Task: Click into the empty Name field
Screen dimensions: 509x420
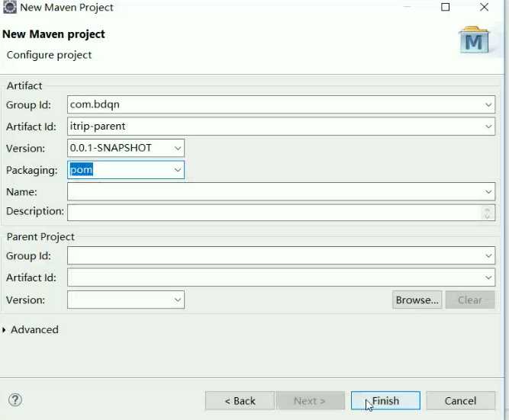Action: (281, 191)
